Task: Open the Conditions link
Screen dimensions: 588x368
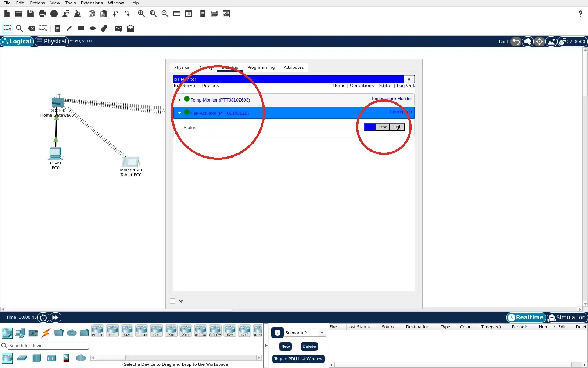Action: pyautogui.click(x=362, y=86)
